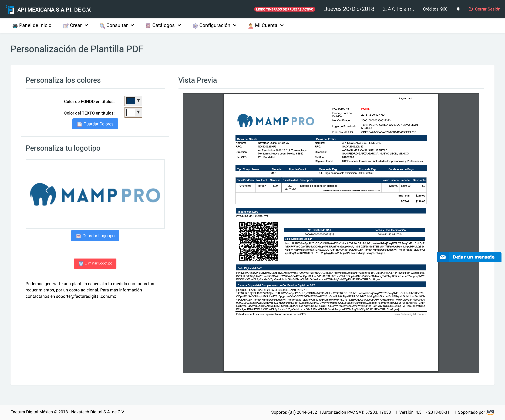The height and width of the screenshot is (420, 505).
Task: Expand the Catálogos dropdown chevron
Action: [179, 25]
